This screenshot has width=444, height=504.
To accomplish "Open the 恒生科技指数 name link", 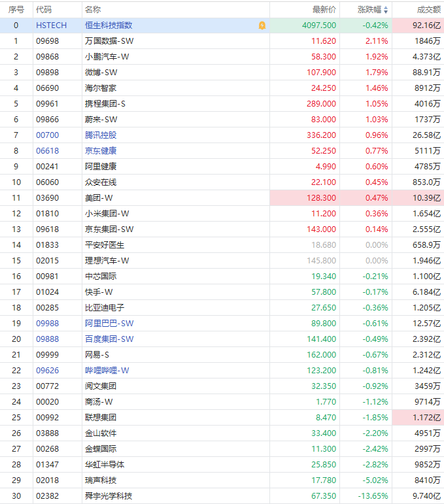I will pos(109,25).
